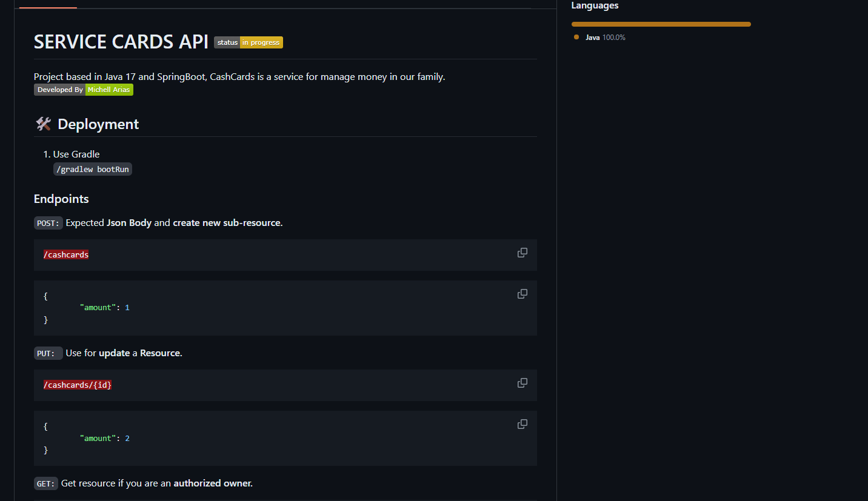The width and height of the screenshot is (868, 501).
Task: Click the orange Java language dot
Action: pos(576,38)
